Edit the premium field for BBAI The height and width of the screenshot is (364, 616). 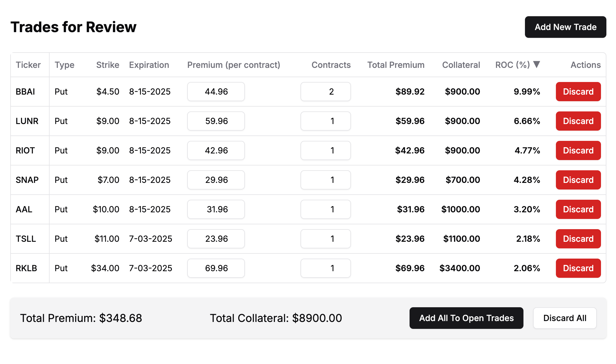tap(216, 92)
